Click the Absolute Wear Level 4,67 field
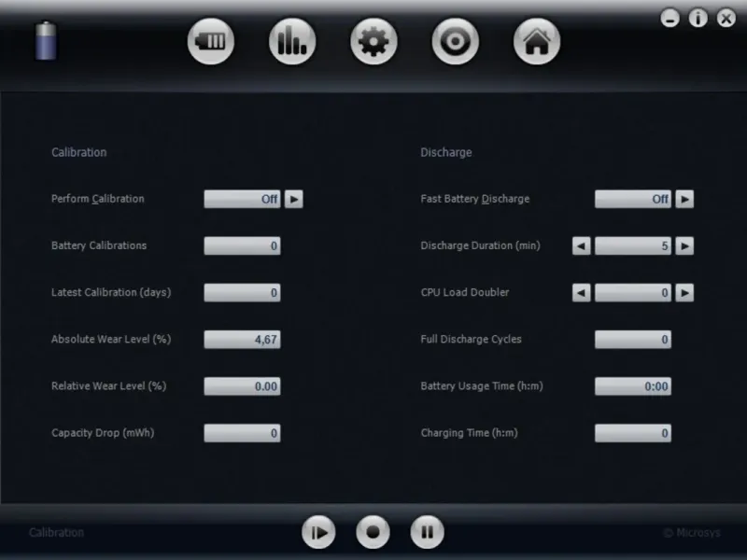 pos(242,340)
